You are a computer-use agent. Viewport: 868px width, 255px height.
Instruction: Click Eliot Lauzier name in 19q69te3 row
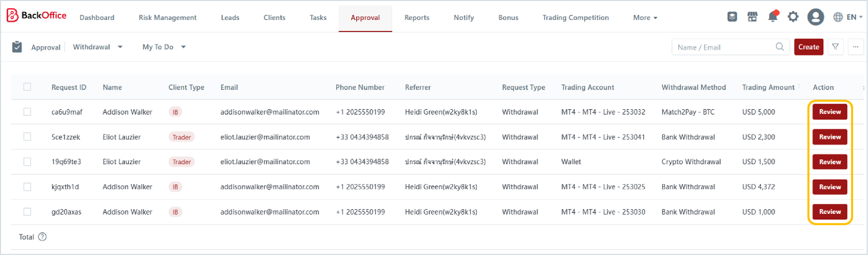(122, 162)
